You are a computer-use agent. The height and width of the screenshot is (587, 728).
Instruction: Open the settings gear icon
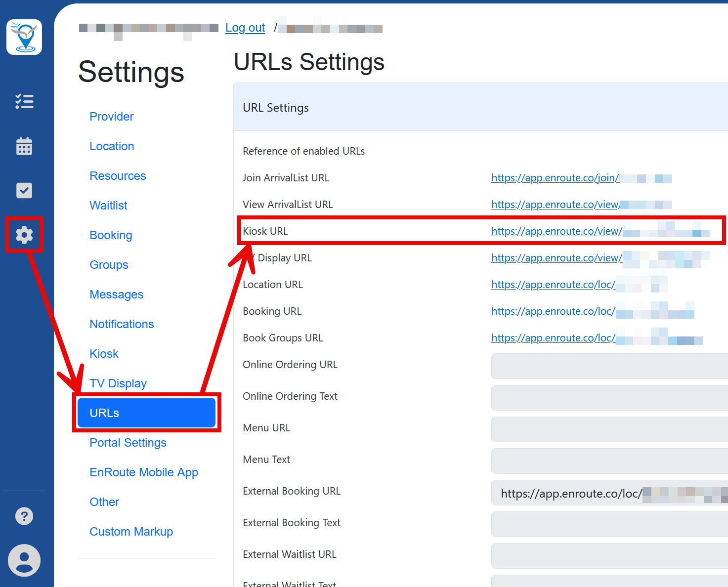(24, 235)
